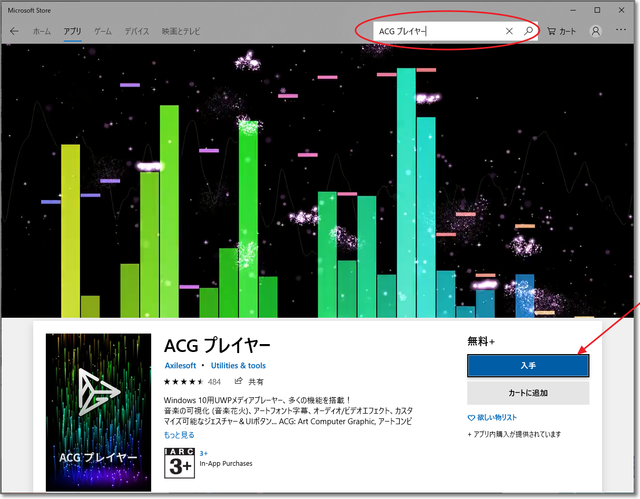The height and width of the screenshot is (499, 640).
Task: Go to the ホーム tab
Action: (x=41, y=31)
